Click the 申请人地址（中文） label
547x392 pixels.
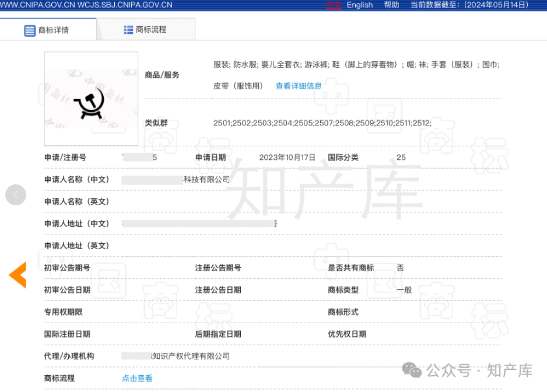pos(77,223)
